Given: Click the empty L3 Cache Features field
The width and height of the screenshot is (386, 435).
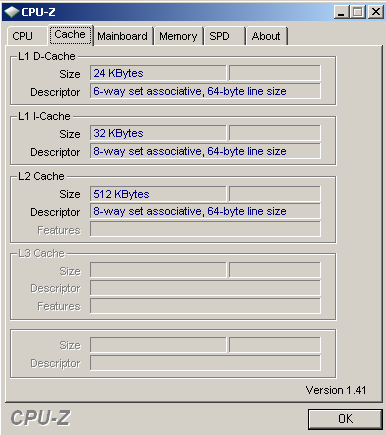Looking at the screenshot, I should tap(205, 306).
